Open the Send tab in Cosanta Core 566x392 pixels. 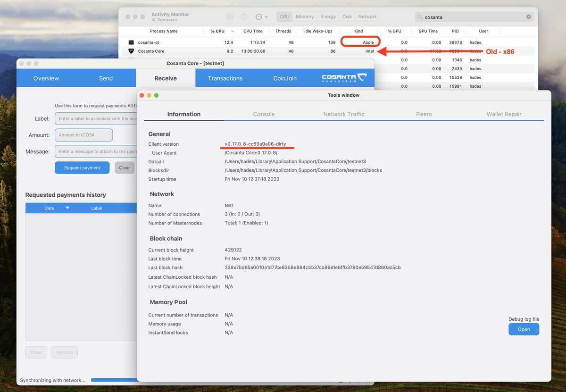[x=106, y=78]
